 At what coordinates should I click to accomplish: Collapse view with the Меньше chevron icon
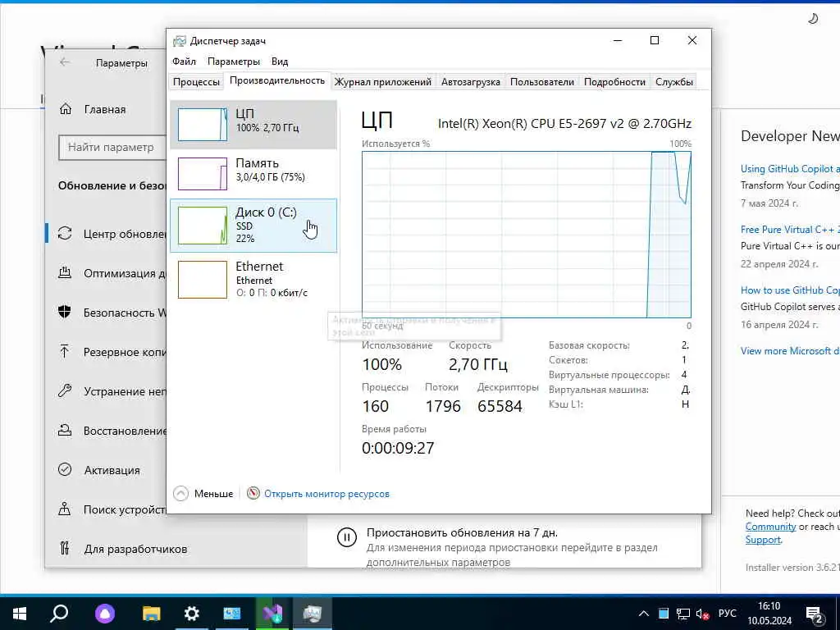coord(181,493)
